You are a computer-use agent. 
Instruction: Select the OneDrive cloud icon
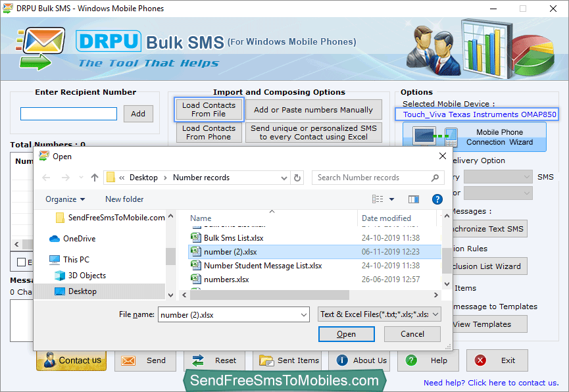55,239
